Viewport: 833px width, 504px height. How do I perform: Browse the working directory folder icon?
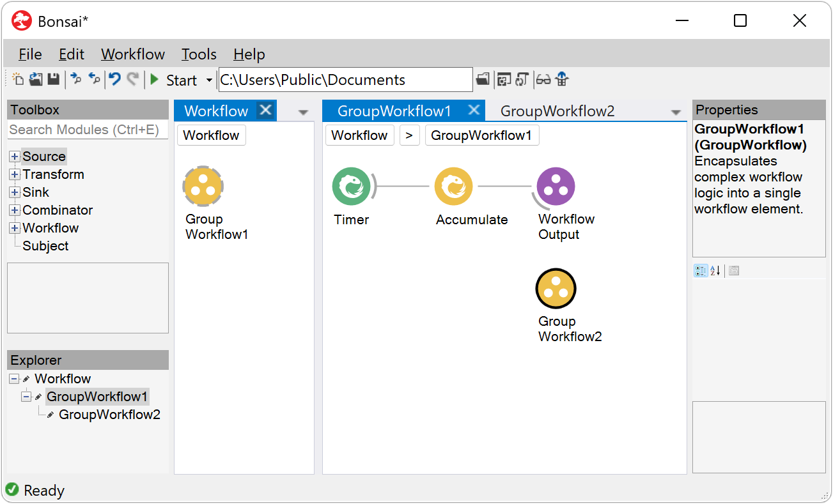point(483,79)
